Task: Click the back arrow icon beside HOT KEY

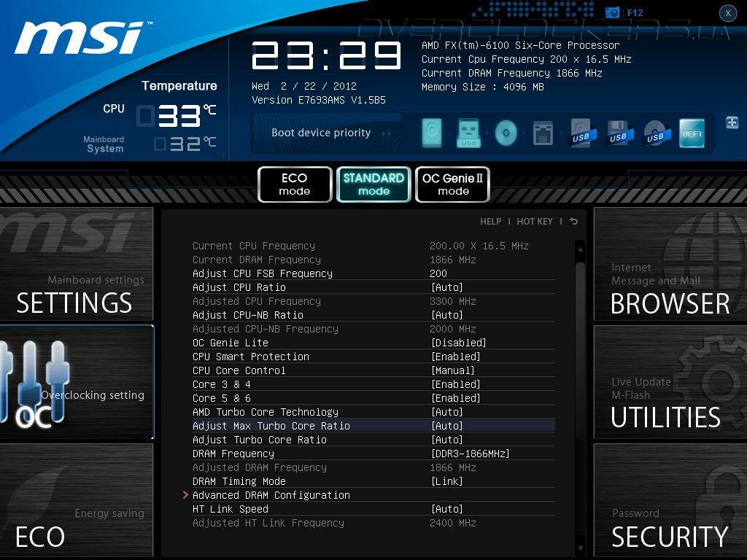Action: point(573,222)
